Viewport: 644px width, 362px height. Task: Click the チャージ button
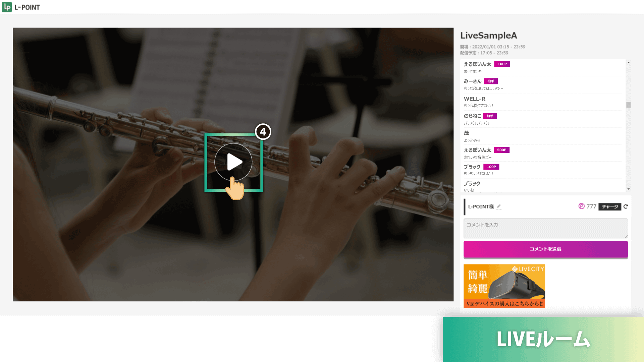tap(610, 207)
